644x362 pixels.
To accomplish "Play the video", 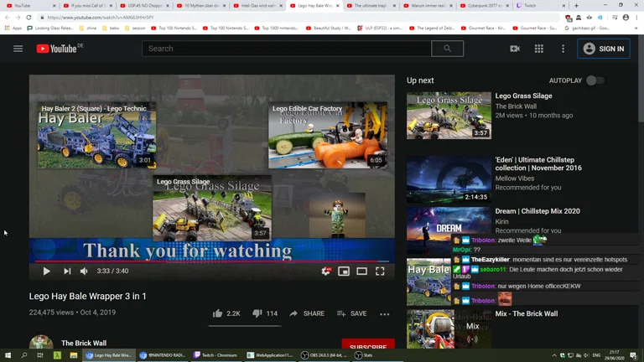I will click(46, 271).
